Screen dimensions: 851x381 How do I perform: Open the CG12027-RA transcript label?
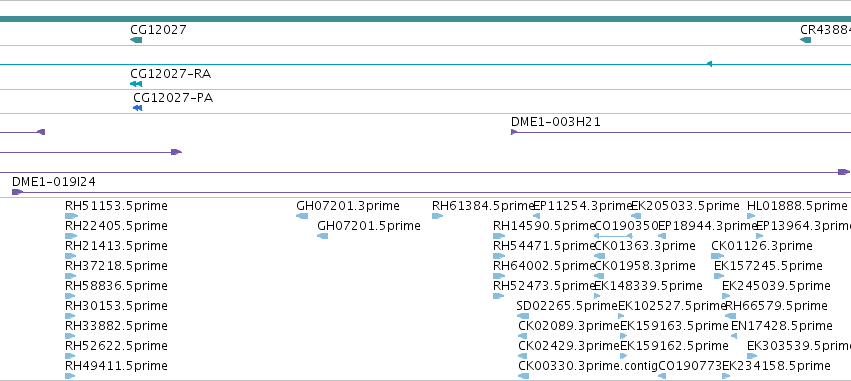170,73
